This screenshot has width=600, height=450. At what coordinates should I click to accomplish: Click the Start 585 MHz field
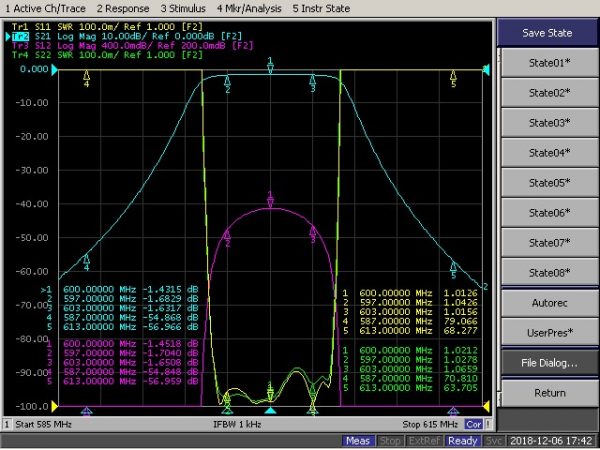[43, 424]
